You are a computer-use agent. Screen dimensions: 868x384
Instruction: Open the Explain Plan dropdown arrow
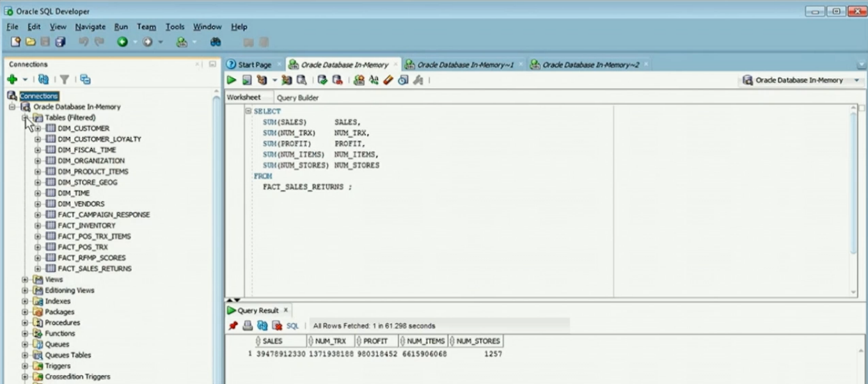pos(274,81)
